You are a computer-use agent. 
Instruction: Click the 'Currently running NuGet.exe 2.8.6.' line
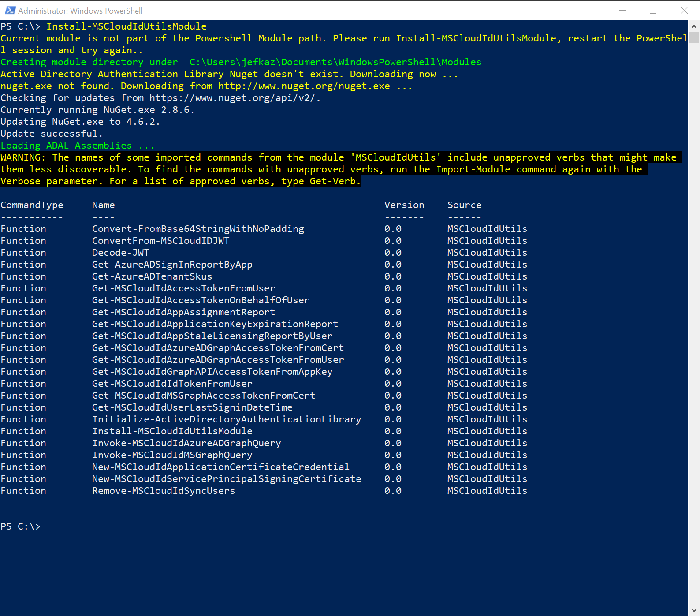(97, 110)
